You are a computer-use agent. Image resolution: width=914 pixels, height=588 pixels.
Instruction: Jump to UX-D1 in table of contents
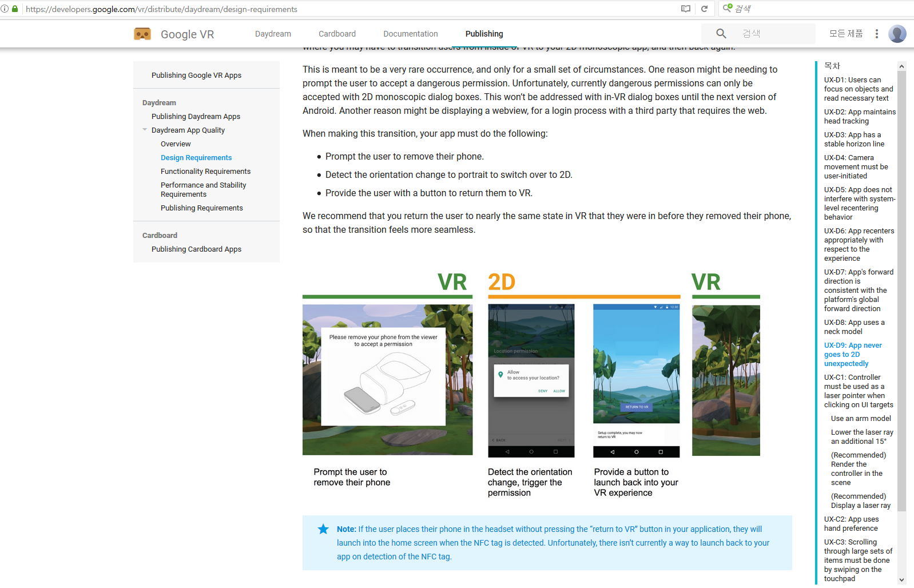click(x=859, y=89)
